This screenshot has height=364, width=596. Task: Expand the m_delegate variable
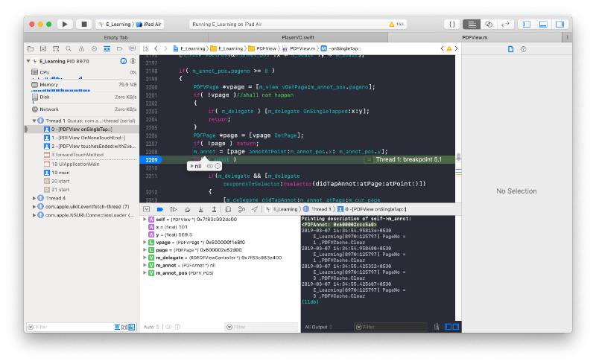point(145,258)
